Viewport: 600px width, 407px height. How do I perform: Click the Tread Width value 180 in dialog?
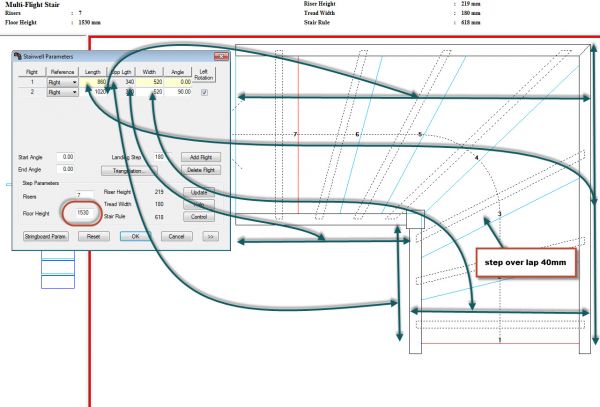coord(159,204)
